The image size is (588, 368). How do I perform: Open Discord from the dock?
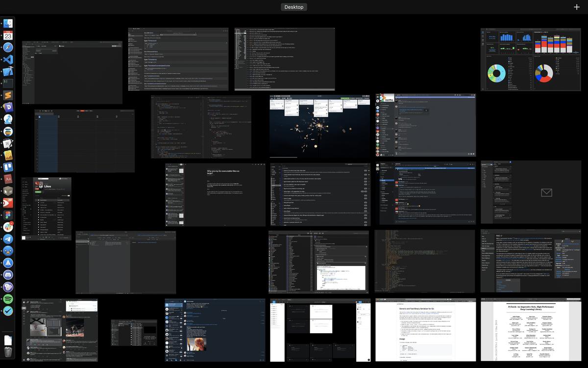pos(8,275)
